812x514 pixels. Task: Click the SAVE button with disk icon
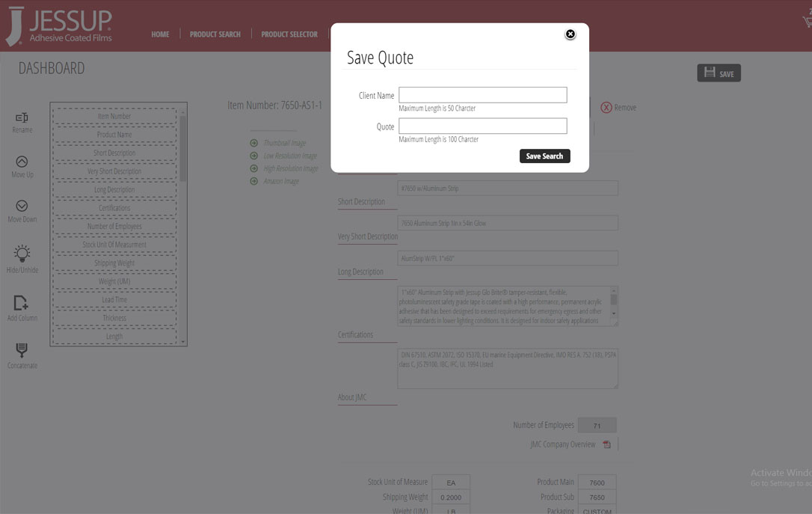click(x=719, y=73)
